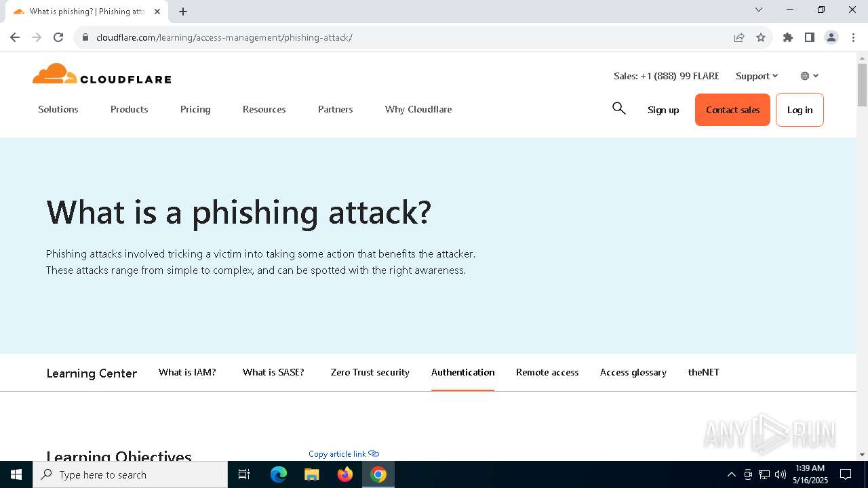
Task: Open the Why Cloudflare menu
Action: coord(418,109)
